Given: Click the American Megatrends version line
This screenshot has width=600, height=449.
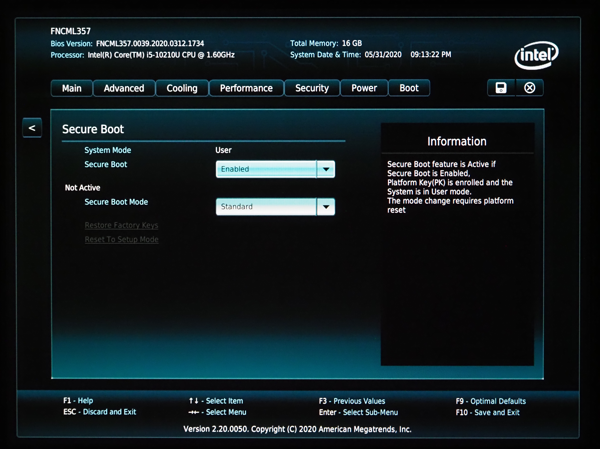Looking at the screenshot, I should pyautogui.click(x=297, y=429).
